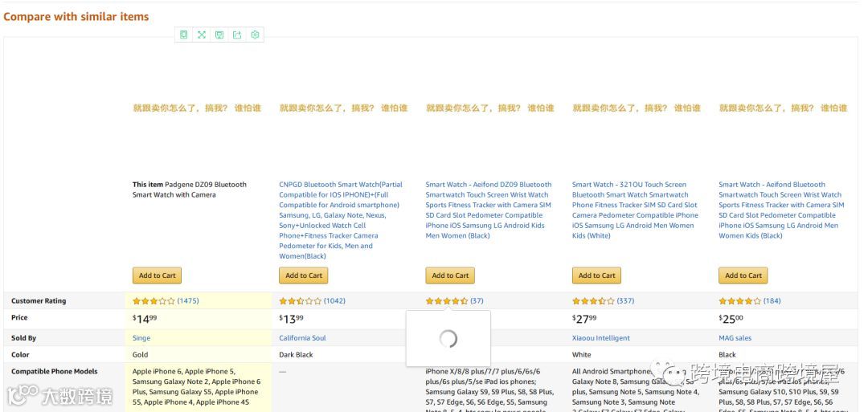Click the fullscreen expand arrows icon
Image resolution: width=868 pixels, height=412 pixels.
tap(202, 35)
